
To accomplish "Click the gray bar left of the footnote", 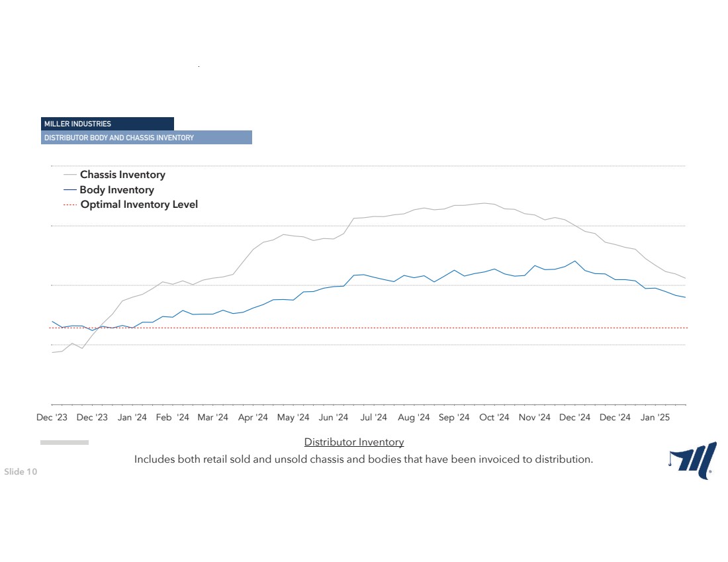I will point(64,442).
